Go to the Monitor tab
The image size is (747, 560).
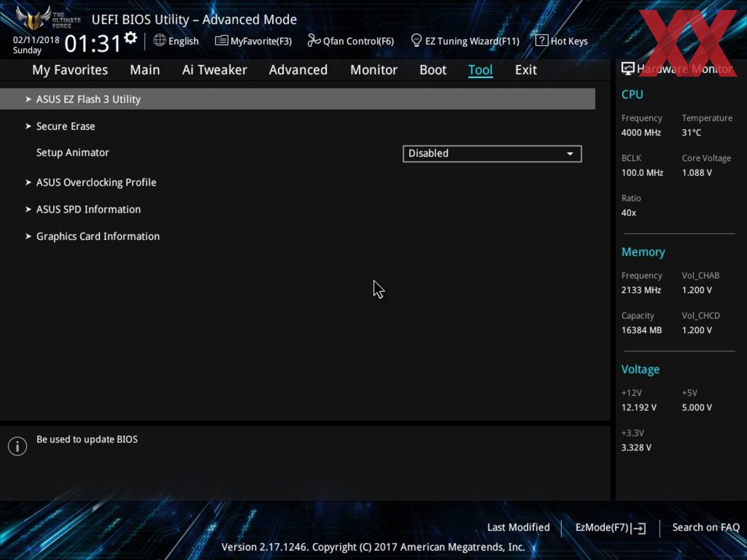click(x=374, y=70)
